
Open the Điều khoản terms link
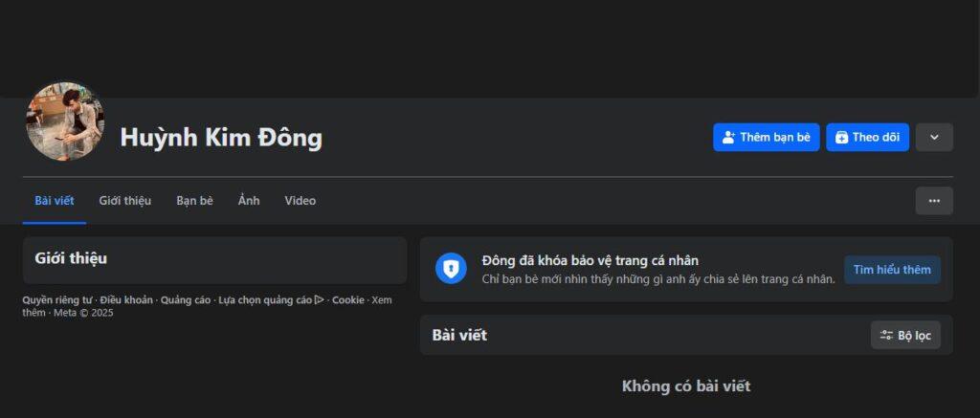click(126, 299)
